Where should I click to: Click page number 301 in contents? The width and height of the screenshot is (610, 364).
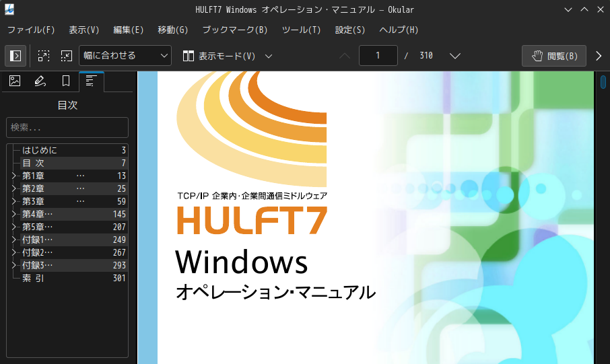coord(119,278)
